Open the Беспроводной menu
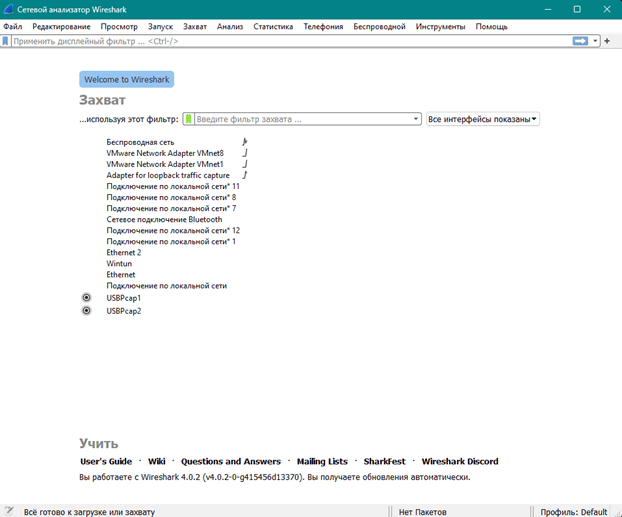 [x=379, y=27]
